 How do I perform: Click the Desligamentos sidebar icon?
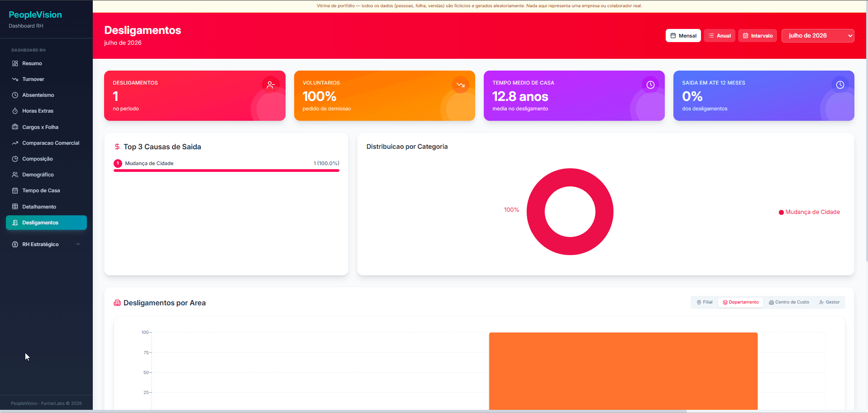click(15, 223)
